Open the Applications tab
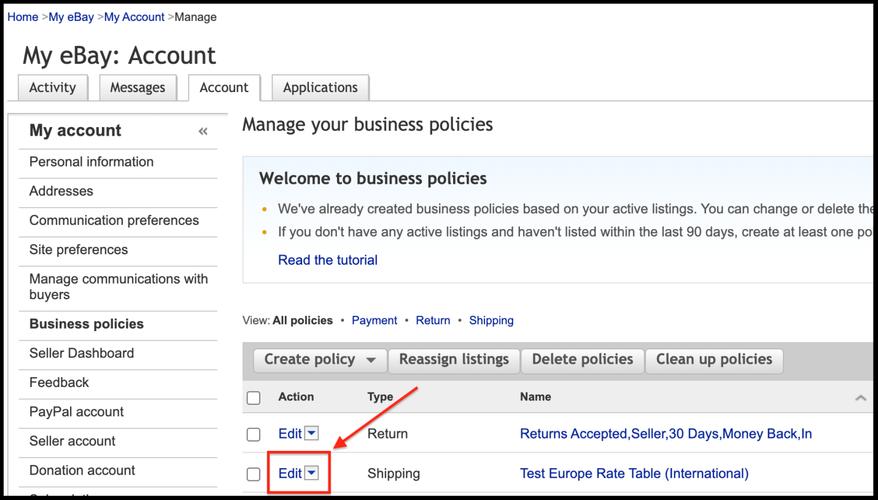This screenshot has height=500, width=878. pos(320,87)
